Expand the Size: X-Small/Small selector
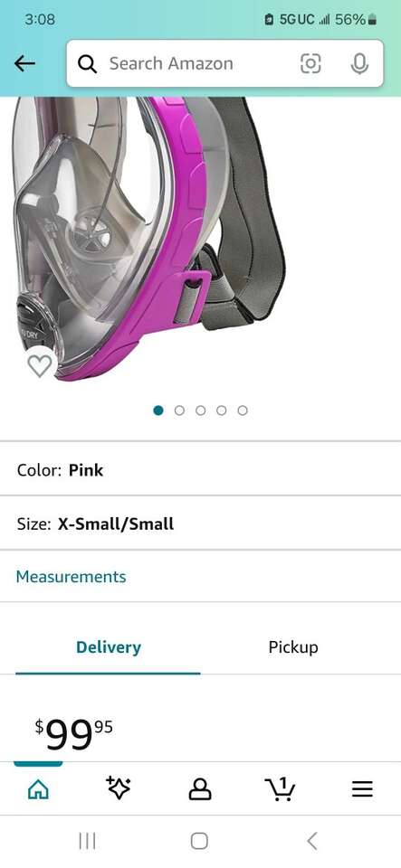401x868 pixels. (201, 524)
